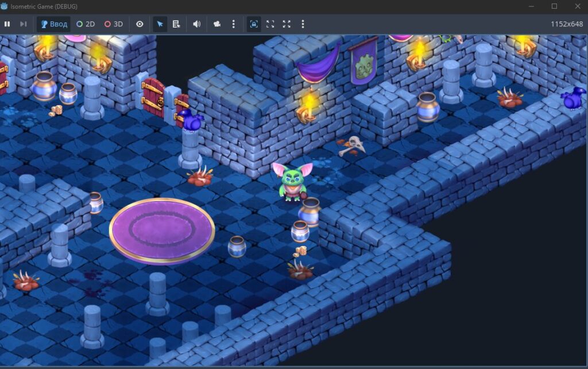Close the Isometric Game window

point(578,6)
